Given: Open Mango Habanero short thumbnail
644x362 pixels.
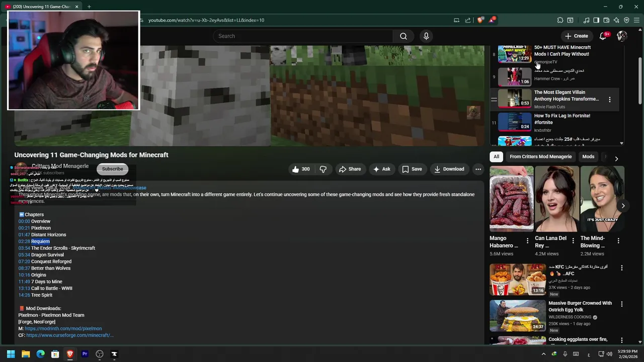Looking at the screenshot, I should (511, 199).
